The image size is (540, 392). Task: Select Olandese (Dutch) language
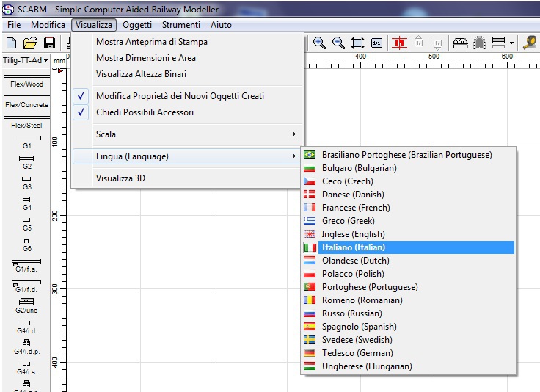point(409,261)
